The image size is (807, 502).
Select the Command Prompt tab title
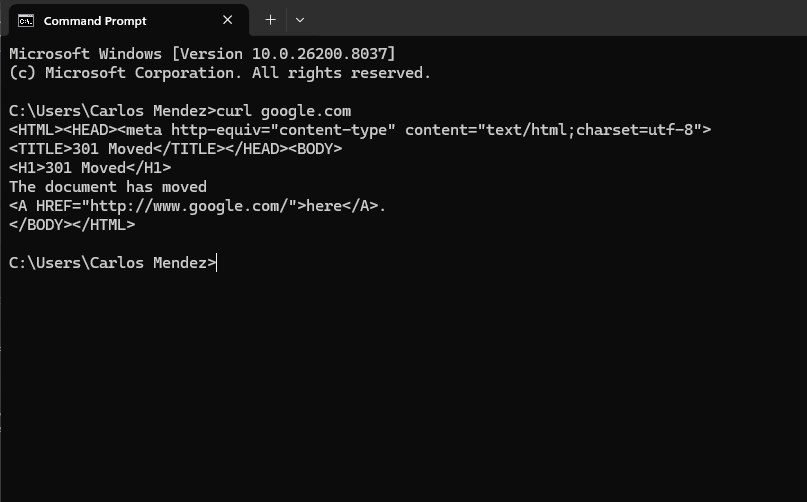pyautogui.click(x=95, y=20)
